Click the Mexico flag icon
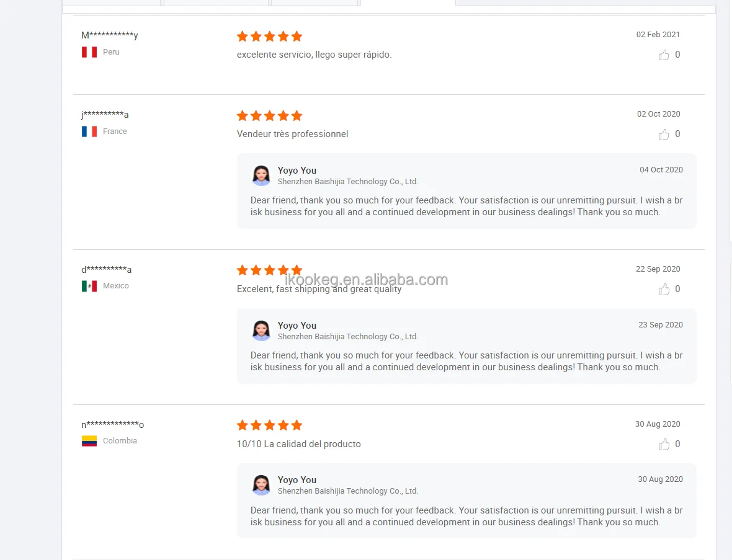This screenshot has height=560, width=732. pos(89,286)
